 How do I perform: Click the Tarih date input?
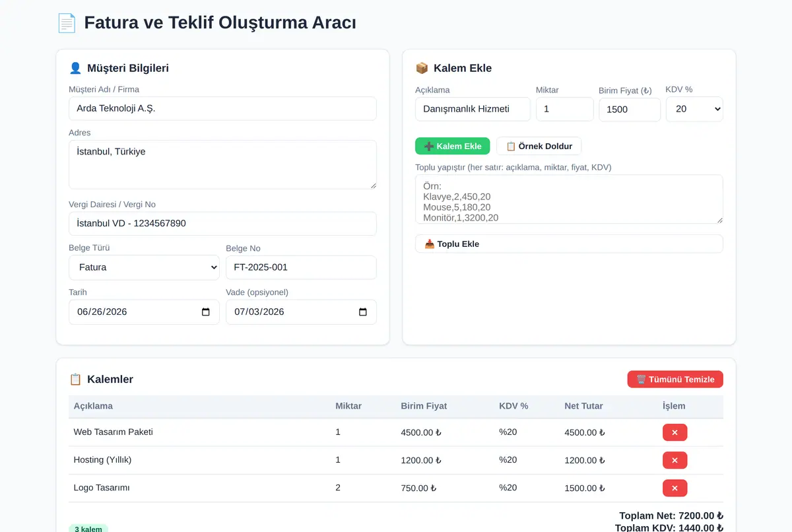click(144, 312)
